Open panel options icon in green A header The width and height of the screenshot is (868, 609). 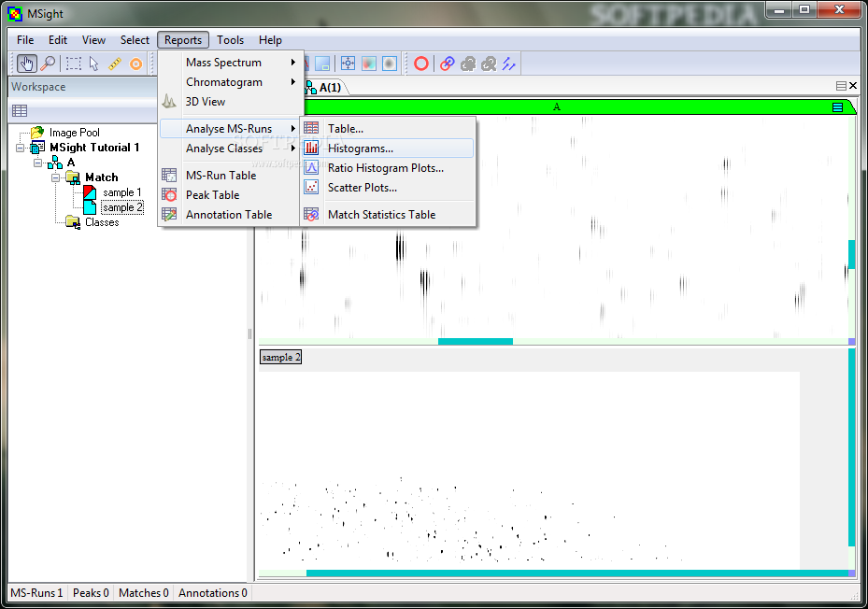point(837,107)
